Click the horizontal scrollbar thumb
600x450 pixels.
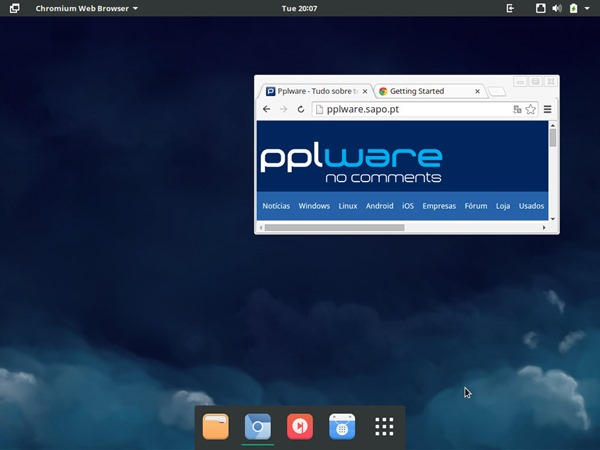click(x=334, y=228)
